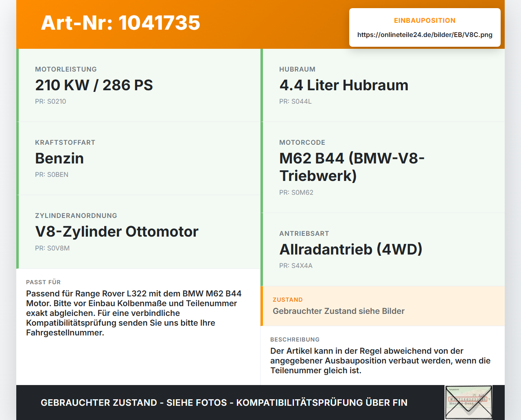
Task: Select the Benzin fuel type value
Action: pyautogui.click(x=59, y=158)
